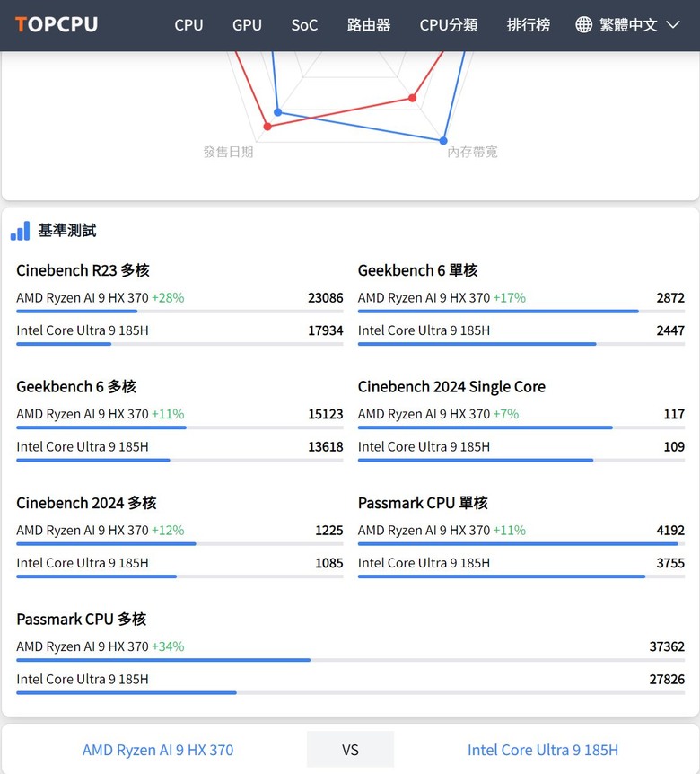Click the Geekbench 6 單核 heading
The height and width of the screenshot is (774, 700).
418,270
